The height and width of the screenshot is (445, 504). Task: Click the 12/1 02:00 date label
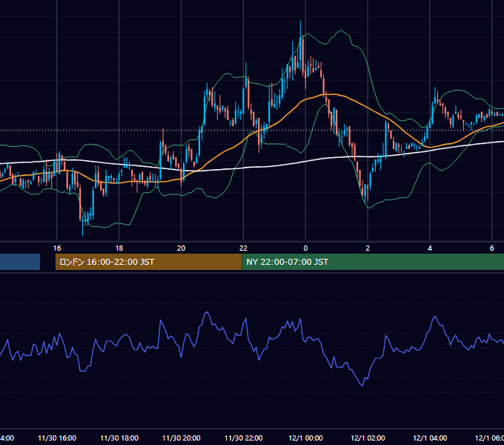coord(368,438)
